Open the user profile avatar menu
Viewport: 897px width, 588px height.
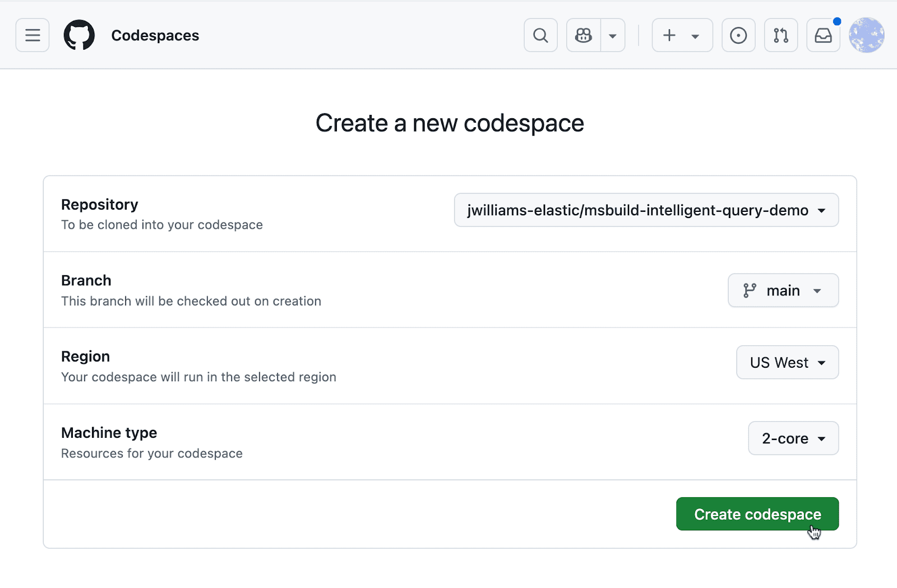(866, 35)
